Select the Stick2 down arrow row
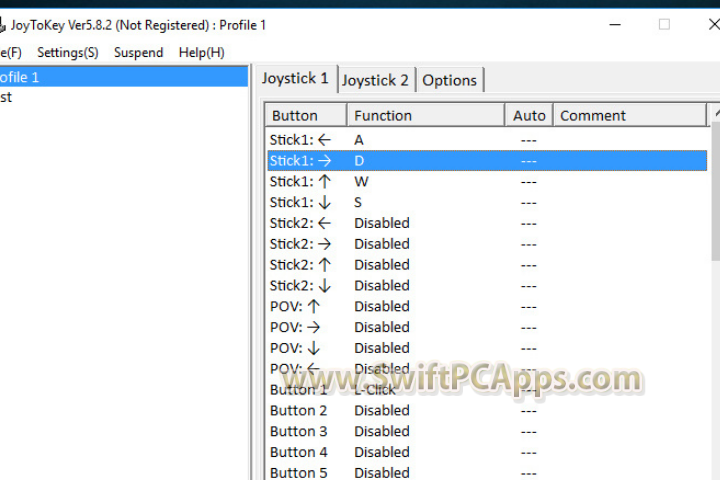Viewport: 720px width, 480px height. click(487, 286)
